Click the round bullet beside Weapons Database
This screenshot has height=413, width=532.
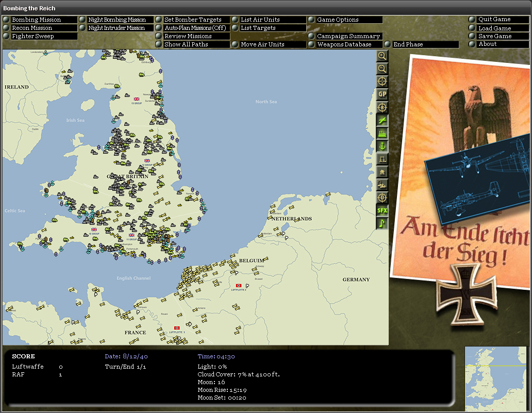tap(311, 44)
